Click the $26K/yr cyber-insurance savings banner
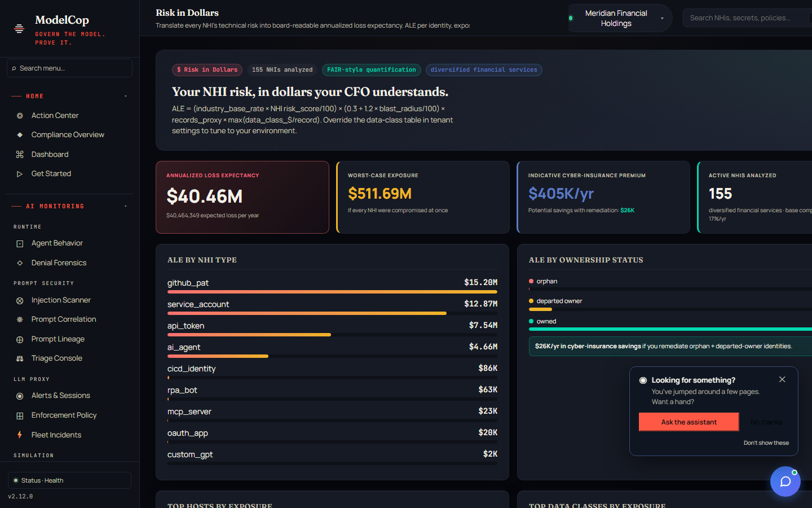Image resolution: width=812 pixels, height=508 pixels. click(670, 347)
